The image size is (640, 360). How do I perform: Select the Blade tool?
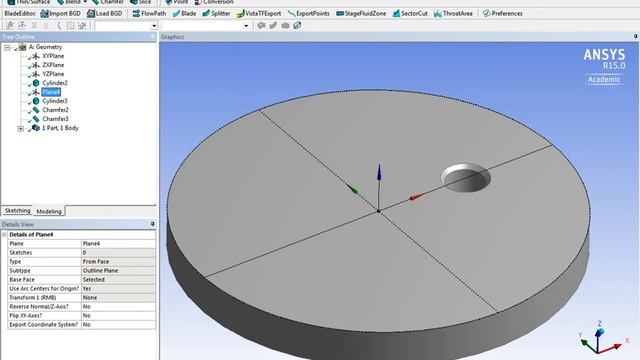coord(184,13)
